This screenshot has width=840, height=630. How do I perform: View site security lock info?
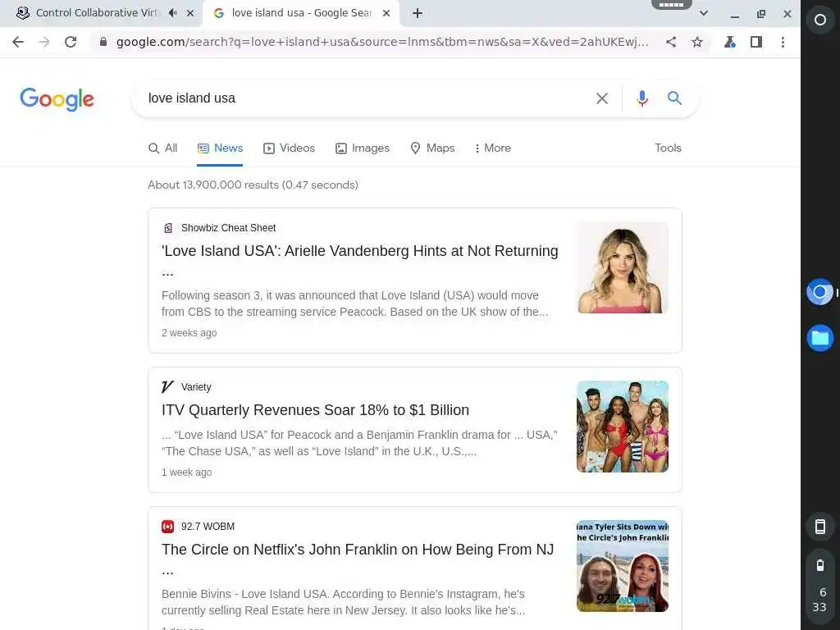[x=103, y=42]
